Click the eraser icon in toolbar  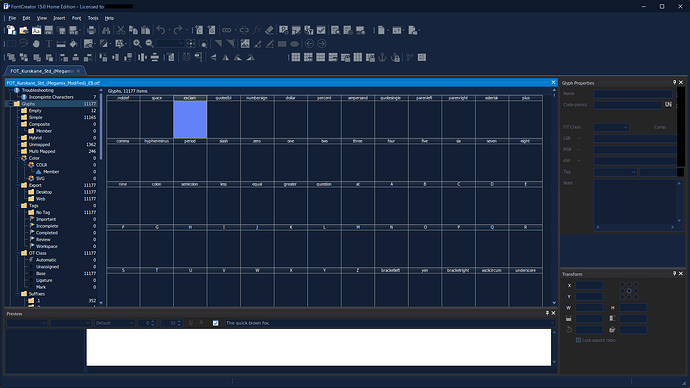tap(269, 30)
